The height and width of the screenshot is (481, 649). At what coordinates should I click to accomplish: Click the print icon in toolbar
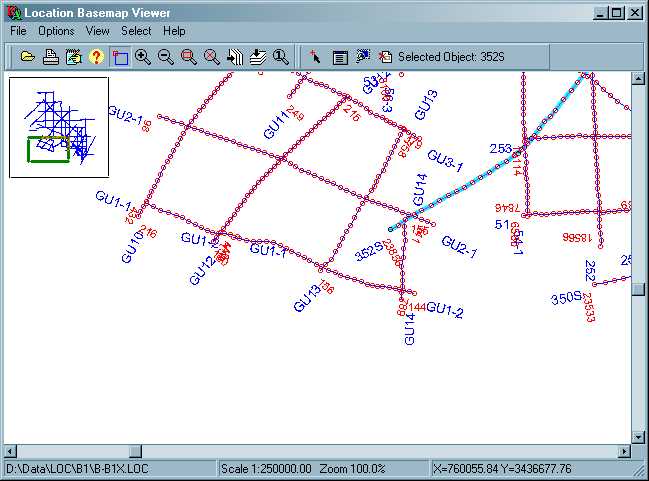coord(50,57)
